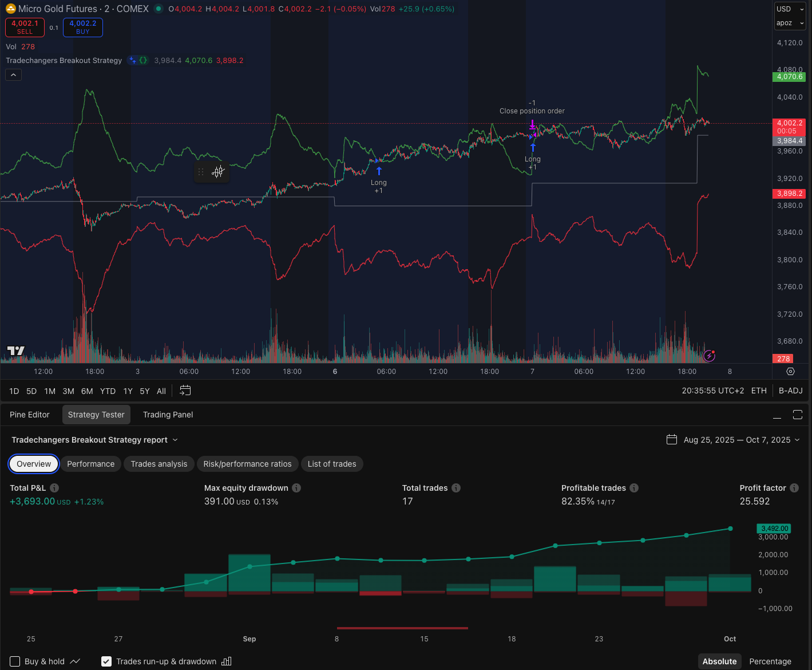Click the info icon beside Total P&L
This screenshot has width=812, height=670.
54,488
